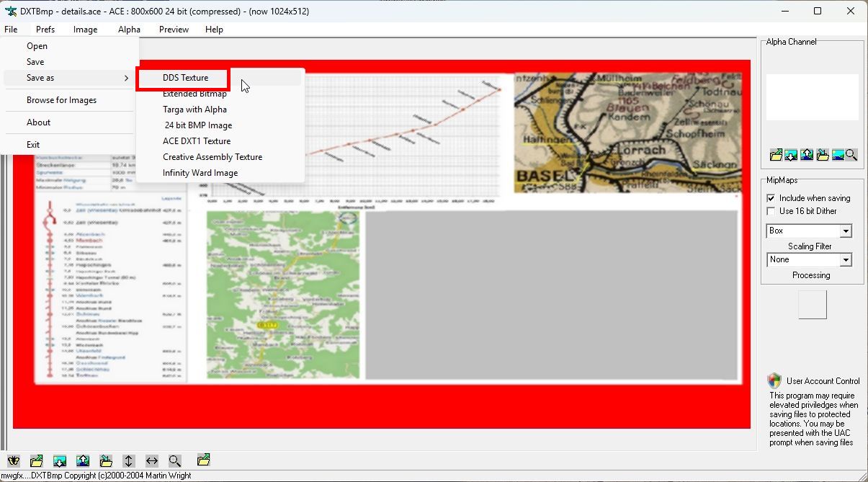Click Browse for Images in the File menu
The image size is (868, 482).
[61, 100]
